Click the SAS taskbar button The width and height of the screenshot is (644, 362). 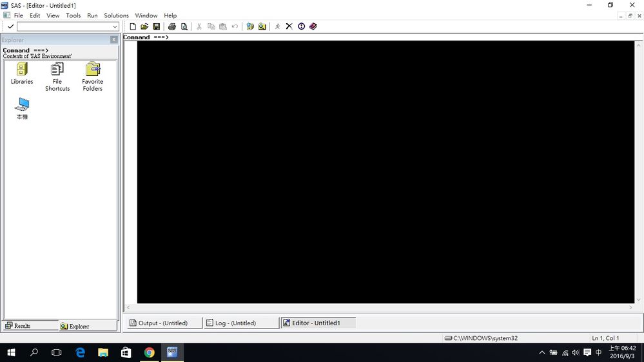pyautogui.click(x=172, y=352)
